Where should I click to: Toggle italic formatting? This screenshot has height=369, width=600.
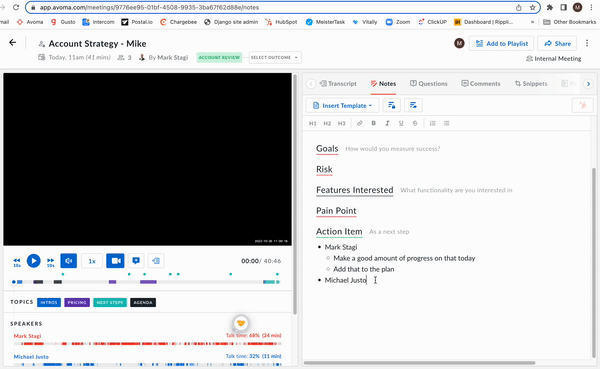click(387, 123)
